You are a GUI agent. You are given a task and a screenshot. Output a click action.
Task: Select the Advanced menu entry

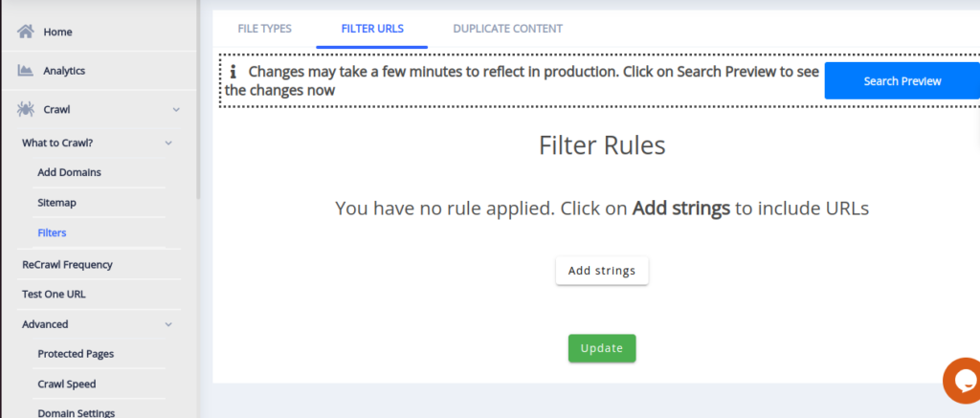pos(45,324)
